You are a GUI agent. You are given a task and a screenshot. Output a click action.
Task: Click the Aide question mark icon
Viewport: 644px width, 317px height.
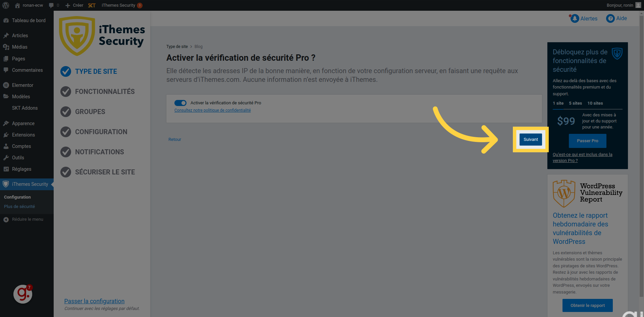(610, 18)
